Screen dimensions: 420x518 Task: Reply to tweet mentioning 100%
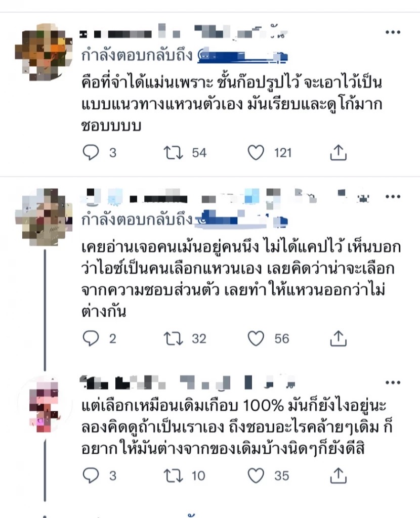click(x=91, y=476)
